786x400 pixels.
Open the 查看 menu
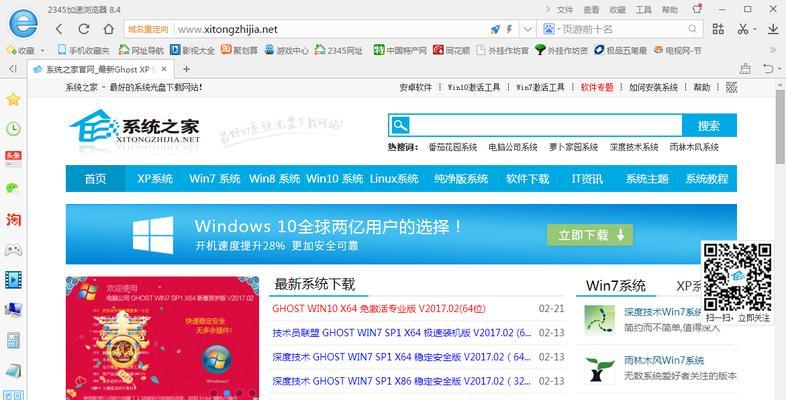[591, 10]
